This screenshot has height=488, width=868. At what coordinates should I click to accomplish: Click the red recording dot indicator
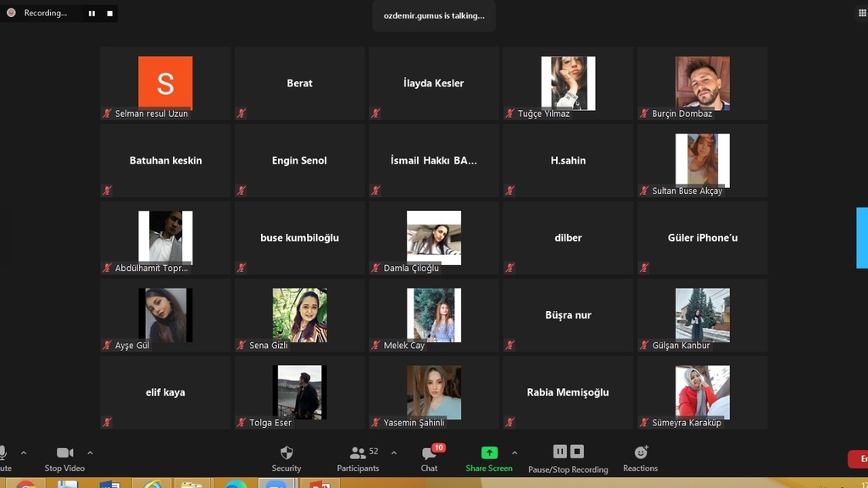[x=11, y=13]
